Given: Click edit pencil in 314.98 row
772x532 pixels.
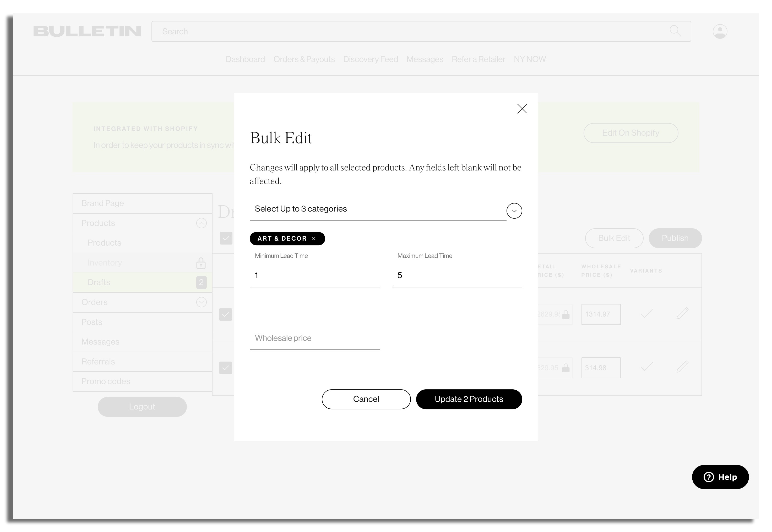Looking at the screenshot, I should 682,367.
